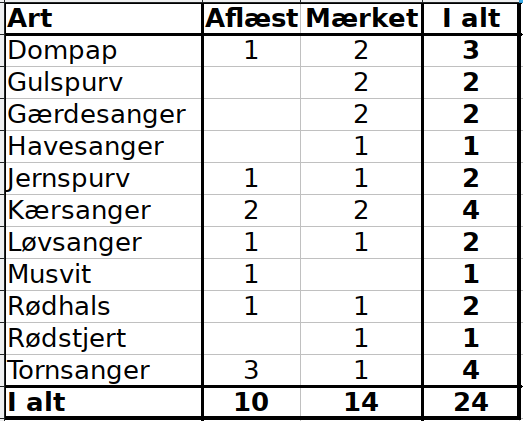Select the Havesanger cell
The image size is (523, 421).
pyautogui.click(x=104, y=146)
